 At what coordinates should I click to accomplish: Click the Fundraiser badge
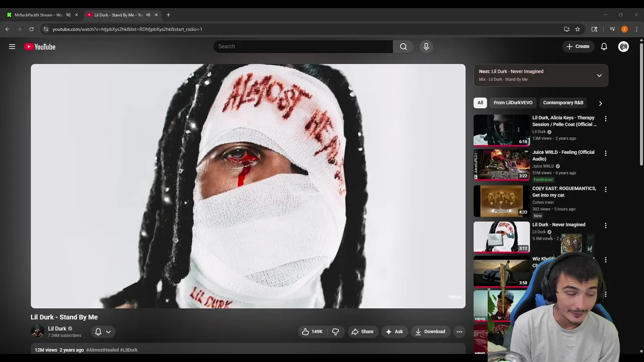tap(543, 179)
